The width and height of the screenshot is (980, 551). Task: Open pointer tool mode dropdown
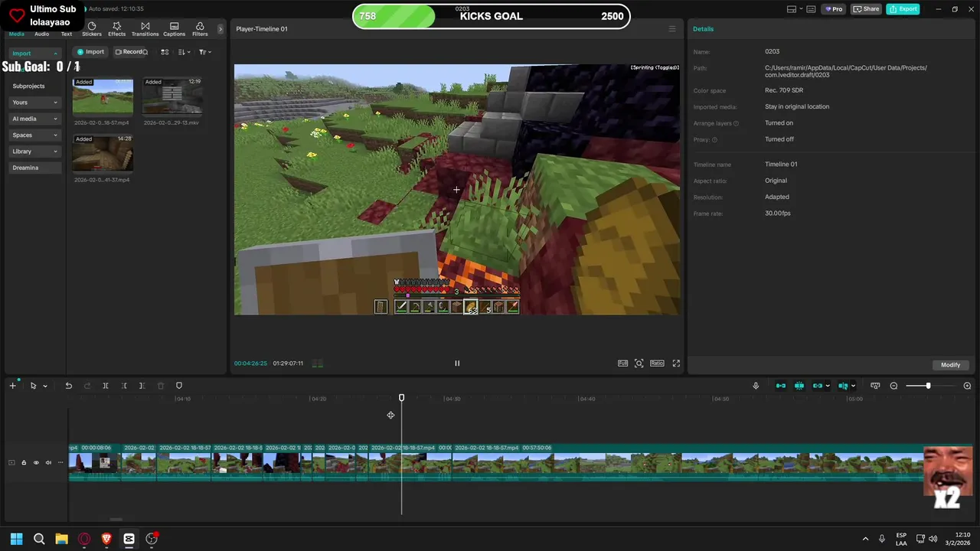[45, 386]
